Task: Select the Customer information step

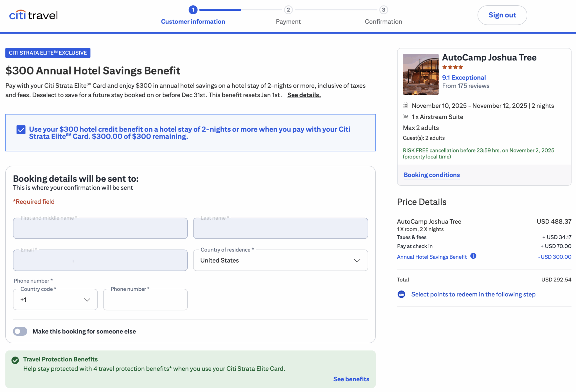Action: [193, 21]
